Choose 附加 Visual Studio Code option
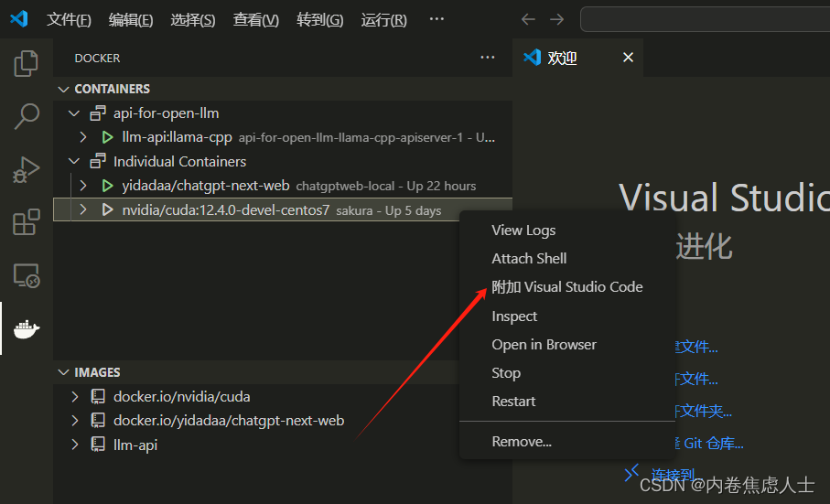830x504 pixels. pyautogui.click(x=567, y=286)
